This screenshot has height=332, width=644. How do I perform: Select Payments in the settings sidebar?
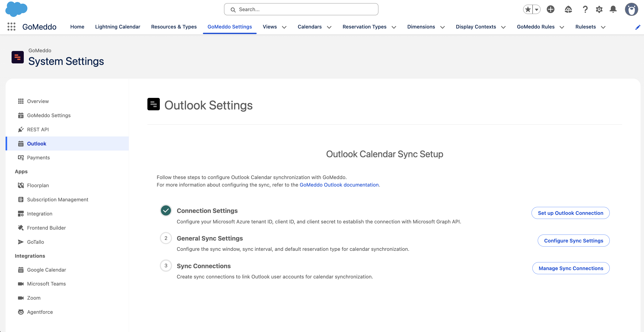(67, 157)
